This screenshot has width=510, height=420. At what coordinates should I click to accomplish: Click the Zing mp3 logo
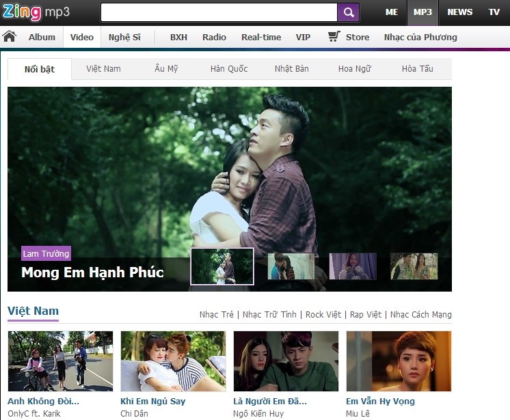(x=36, y=12)
